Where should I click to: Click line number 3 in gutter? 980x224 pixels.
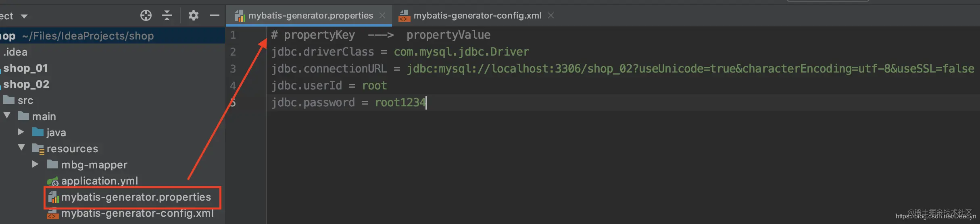tap(233, 69)
